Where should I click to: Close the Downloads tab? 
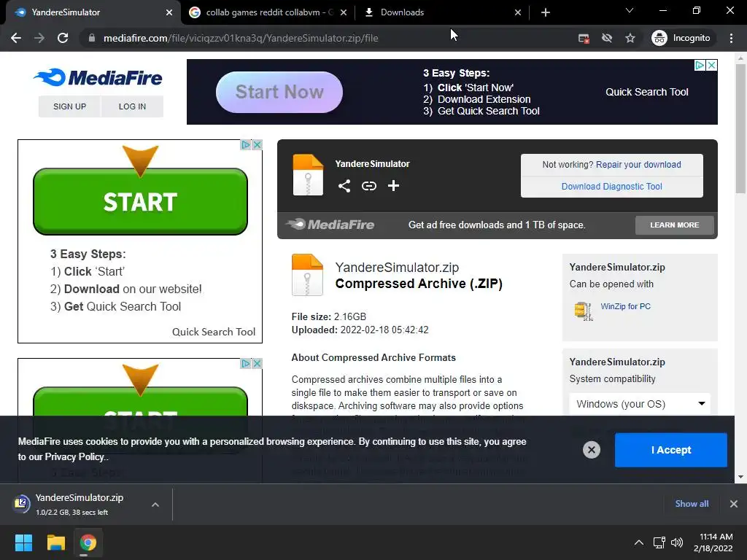(518, 13)
